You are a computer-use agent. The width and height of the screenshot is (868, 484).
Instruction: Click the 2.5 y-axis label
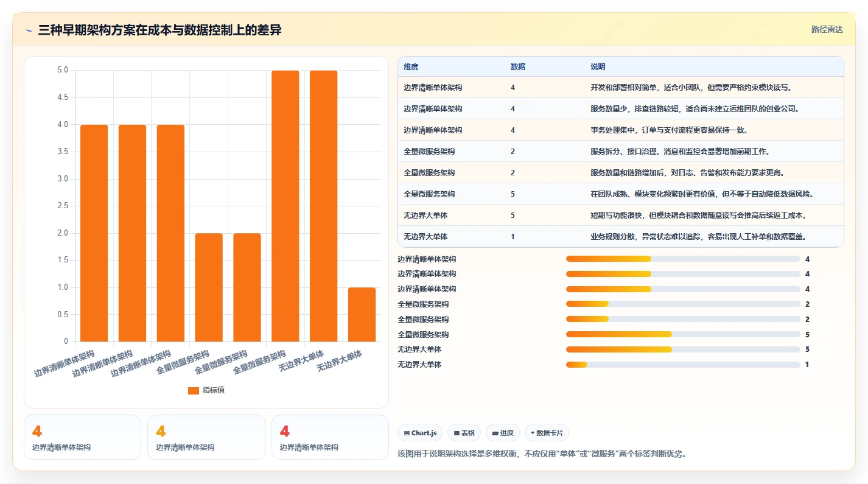(63, 206)
